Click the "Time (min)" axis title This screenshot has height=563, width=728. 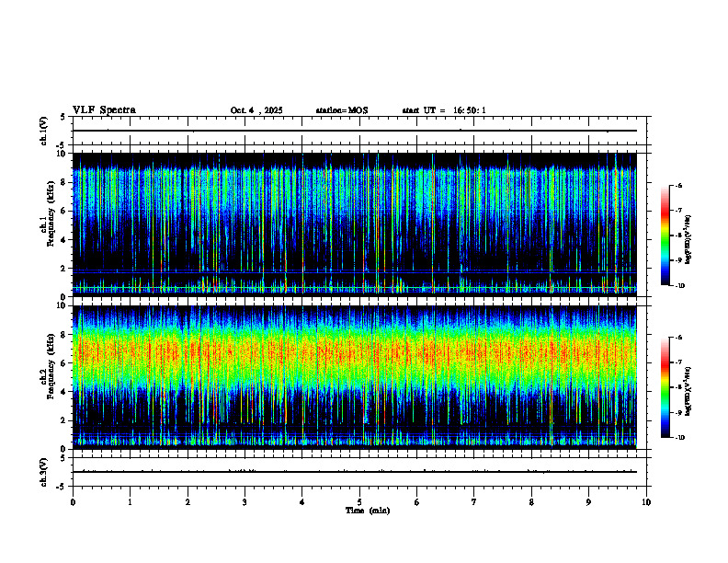tap(368, 511)
